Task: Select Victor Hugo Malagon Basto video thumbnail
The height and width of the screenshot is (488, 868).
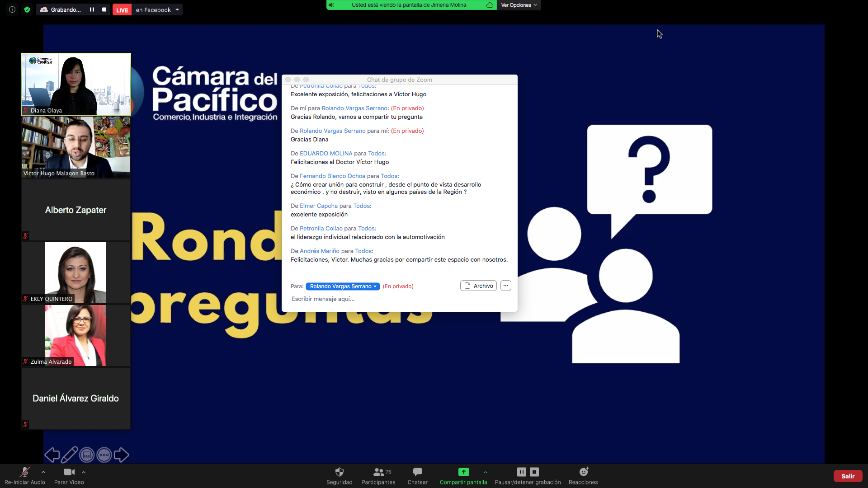Action: pyautogui.click(x=76, y=147)
